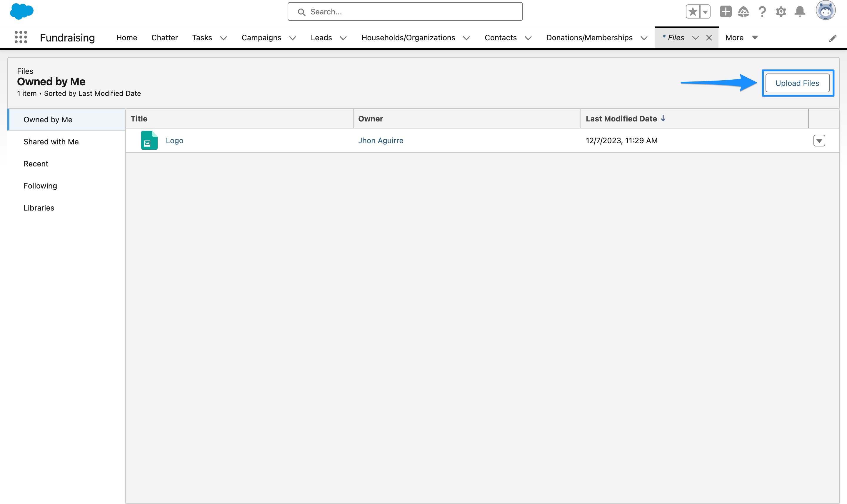Open the Contacts tab
The width and height of the screenshot is (847, 504).
pos(500,37)
